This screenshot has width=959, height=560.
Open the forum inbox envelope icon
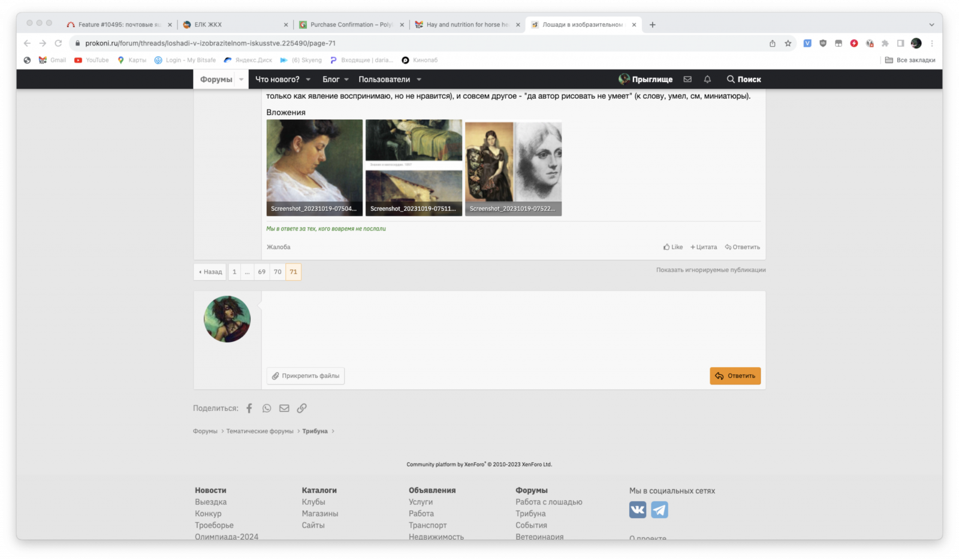coord(687,79)
